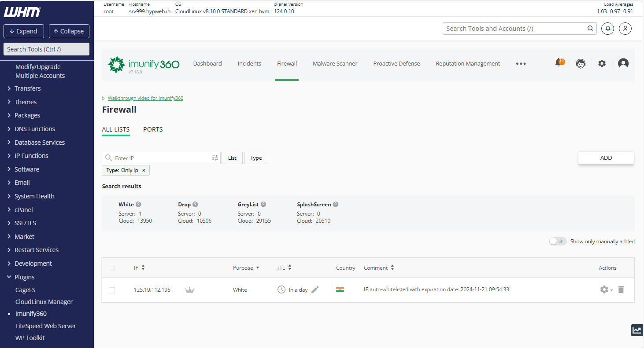
Task: Enable Show only manually added toggle
Action: coord(557,241)
